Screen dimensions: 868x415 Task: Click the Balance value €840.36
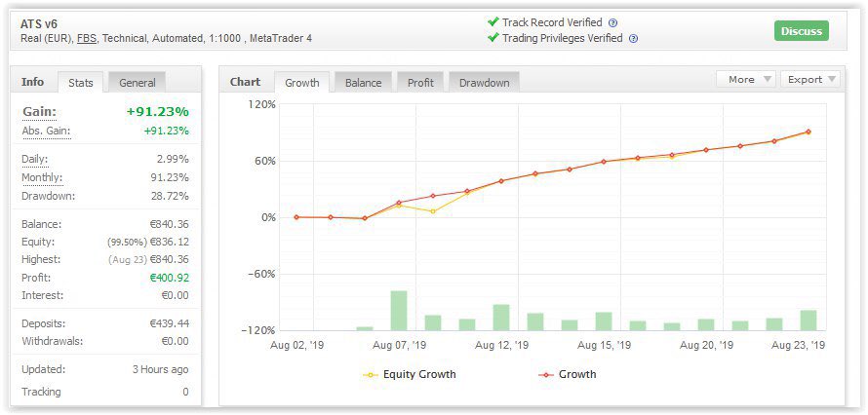pos(169,225)
